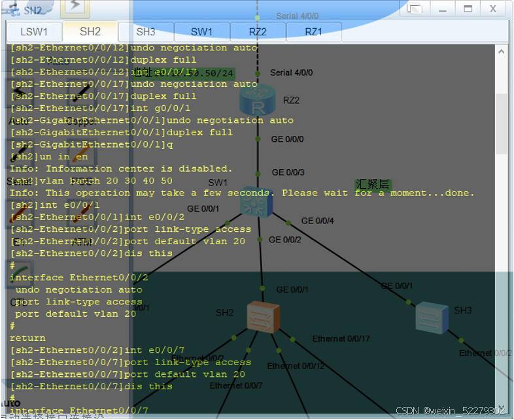Open the RZ2 terminal tab
514x420 pixels.
tap(258, 32)
